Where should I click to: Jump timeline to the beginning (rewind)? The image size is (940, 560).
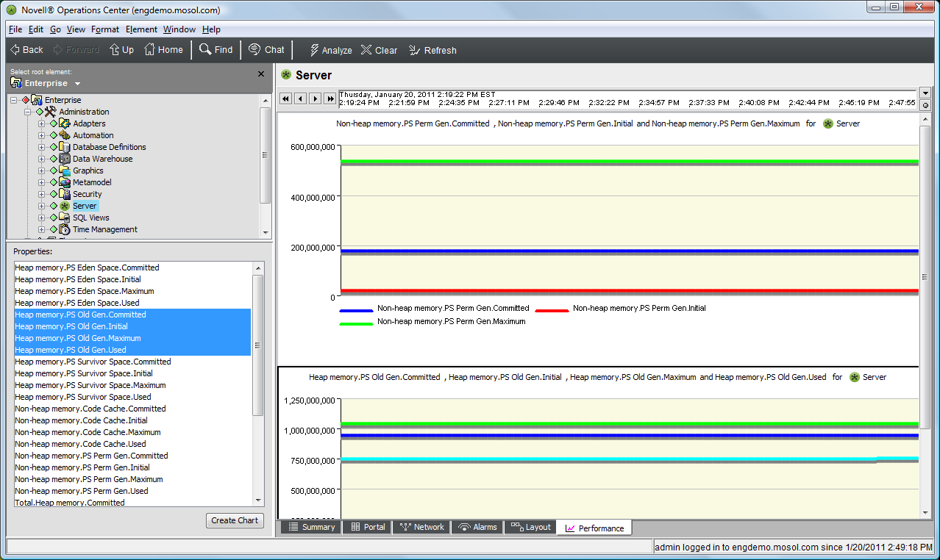[285, 98]
